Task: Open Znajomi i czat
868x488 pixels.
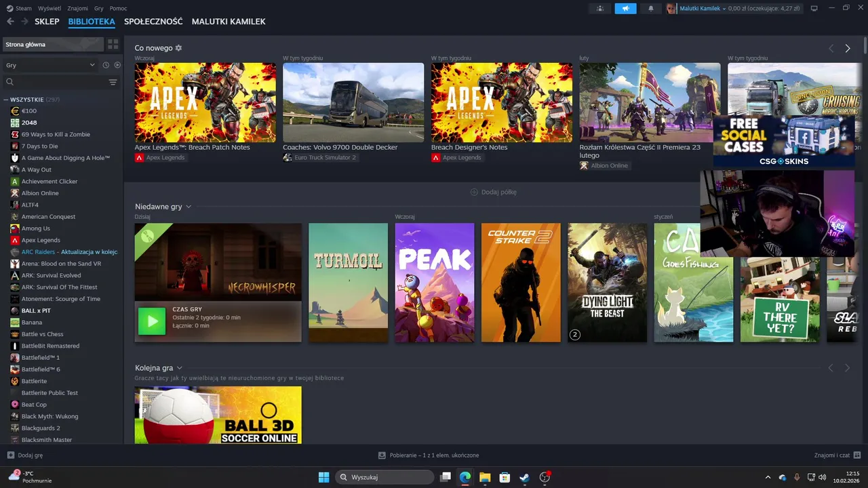Action: click(832, 455)
